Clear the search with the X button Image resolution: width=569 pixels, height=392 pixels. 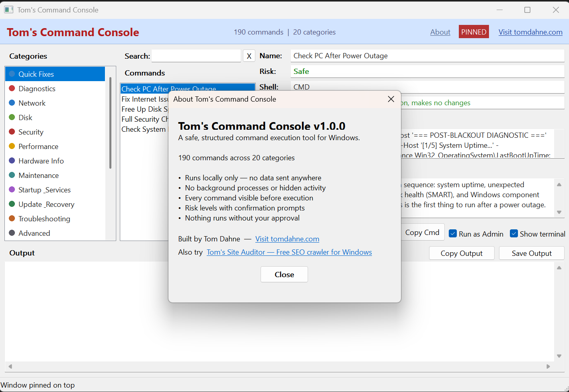click(249, 56)
